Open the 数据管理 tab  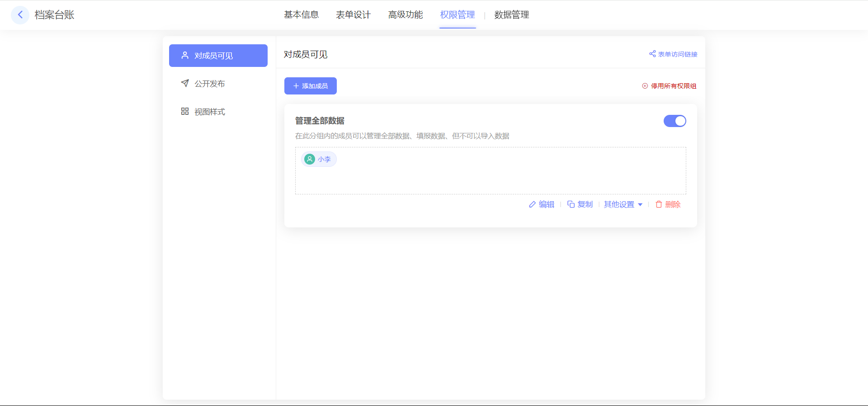click(x=511, y=15)
